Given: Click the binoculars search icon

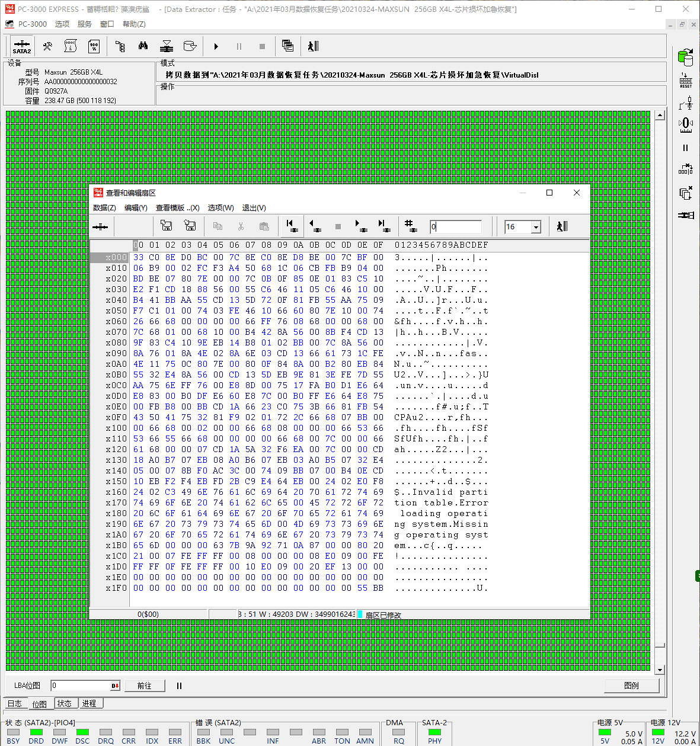Looking at the screenshot, I should click(143, 46).
